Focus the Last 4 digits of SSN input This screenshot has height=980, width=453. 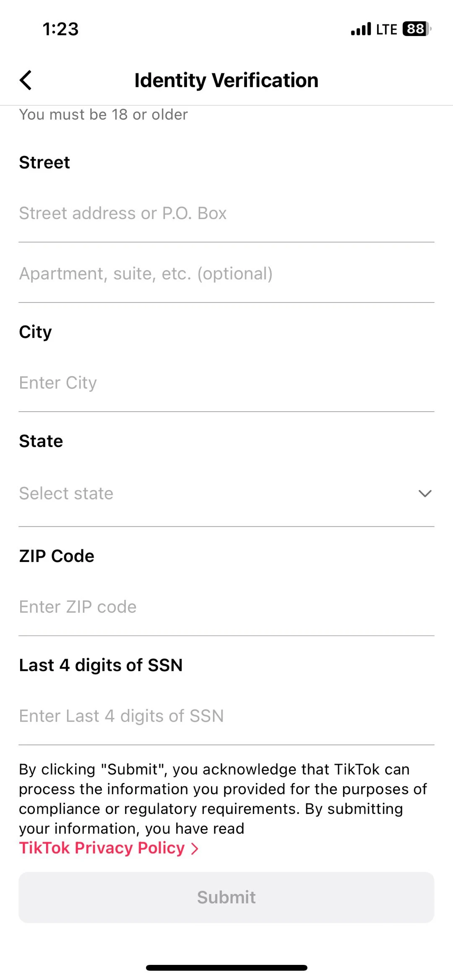[x=226, y=716]
